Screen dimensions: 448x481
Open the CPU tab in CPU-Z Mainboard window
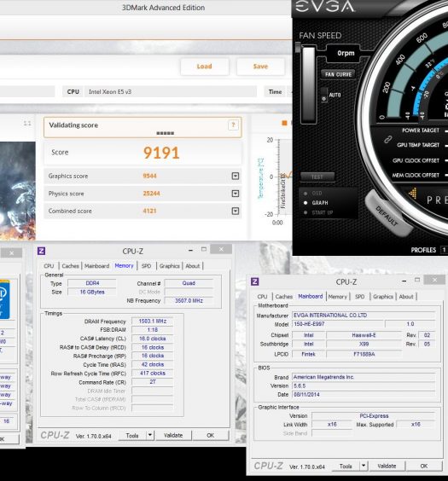point(262,297)
